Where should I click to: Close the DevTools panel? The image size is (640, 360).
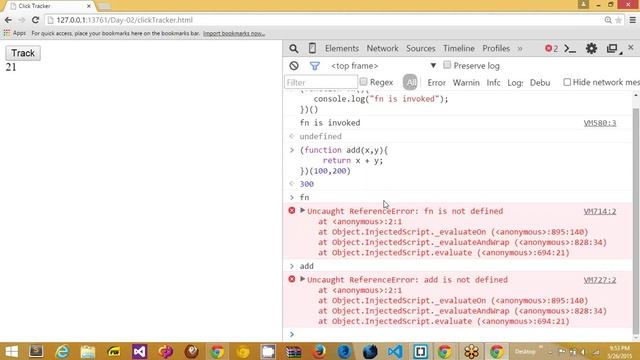(631, 48)
